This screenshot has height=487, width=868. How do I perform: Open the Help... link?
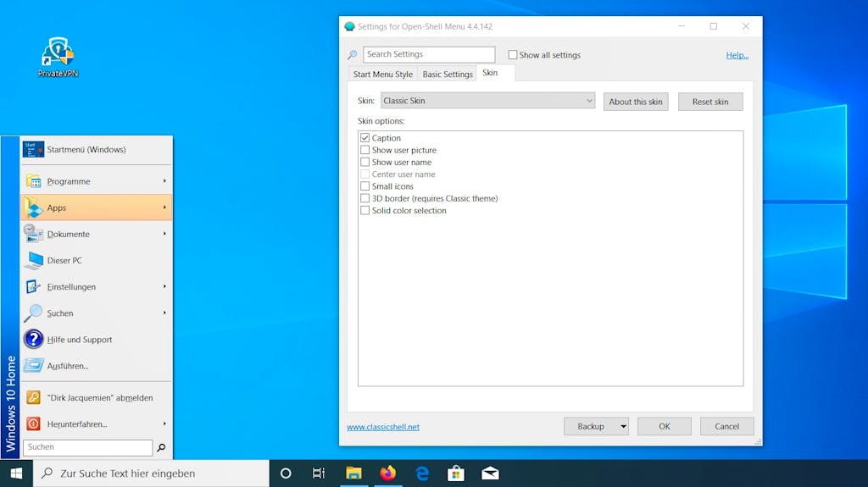(x=737, y=55)
